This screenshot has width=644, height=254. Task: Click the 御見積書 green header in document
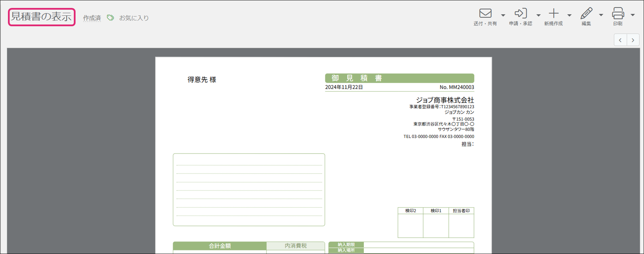(399, 78)
